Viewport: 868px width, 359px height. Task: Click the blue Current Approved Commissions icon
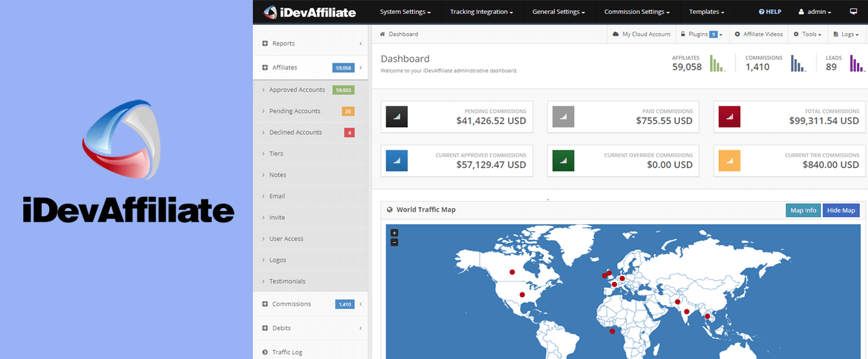[397, 161]
